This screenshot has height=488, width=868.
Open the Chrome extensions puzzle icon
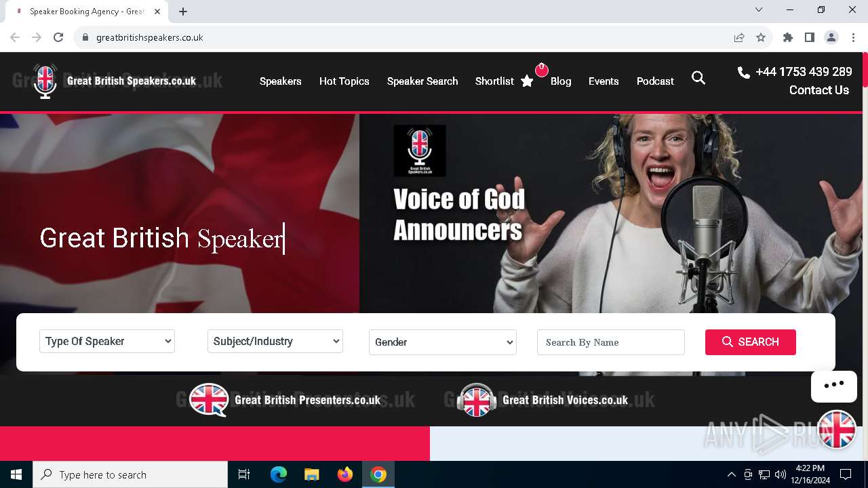coord(788,37)
